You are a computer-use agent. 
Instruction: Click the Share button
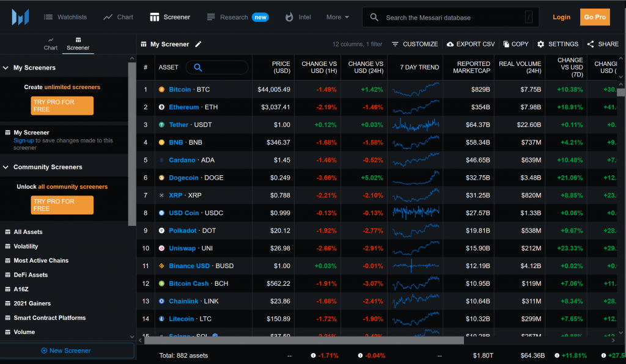click(603, 44)
